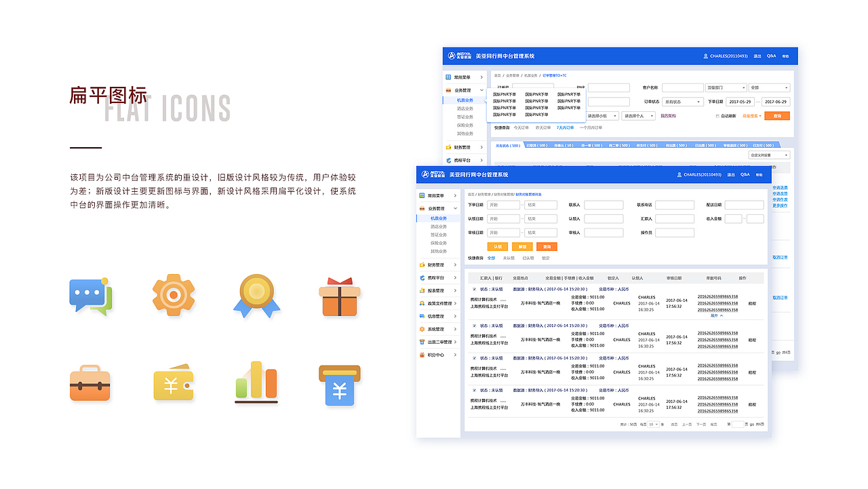Select 未认领 quick filter in front window
The image size is (868, 489).
509,258
